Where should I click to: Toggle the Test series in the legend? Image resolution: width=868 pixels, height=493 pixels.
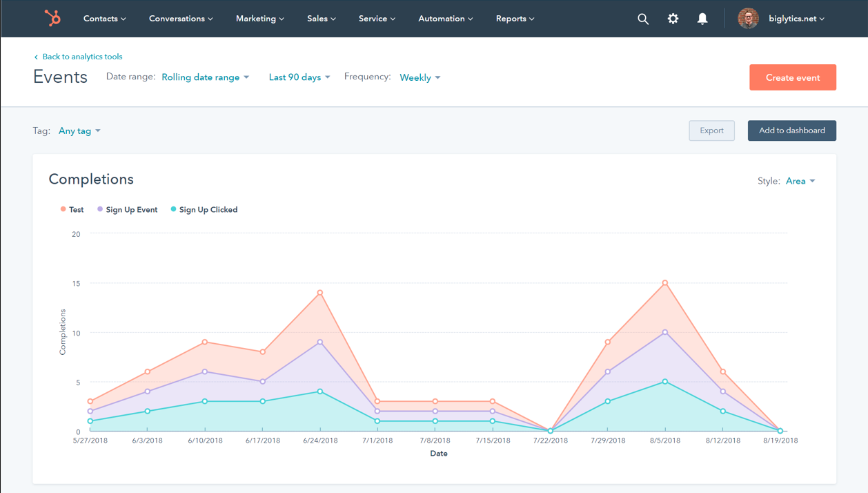pos(72,209)
